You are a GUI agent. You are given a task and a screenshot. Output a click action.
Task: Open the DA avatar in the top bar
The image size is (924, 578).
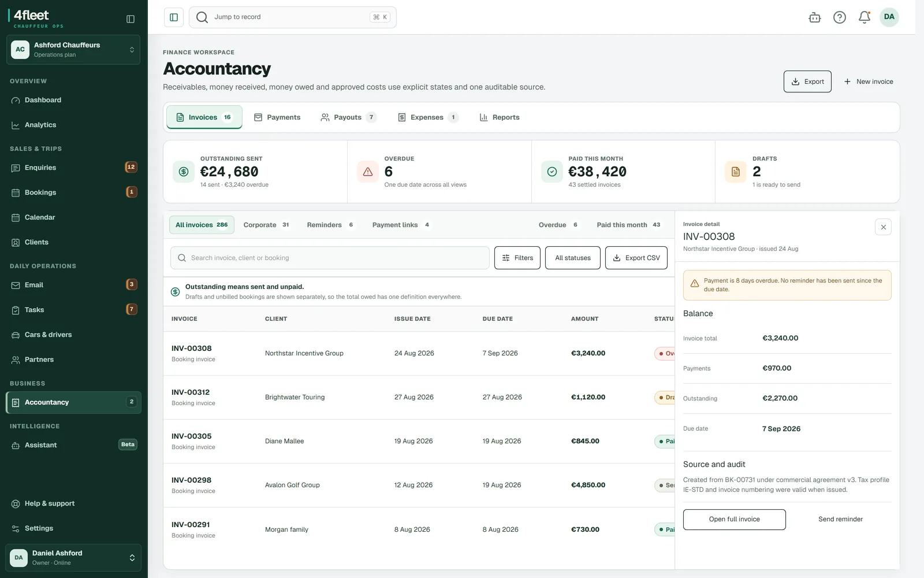coord(889,17)
